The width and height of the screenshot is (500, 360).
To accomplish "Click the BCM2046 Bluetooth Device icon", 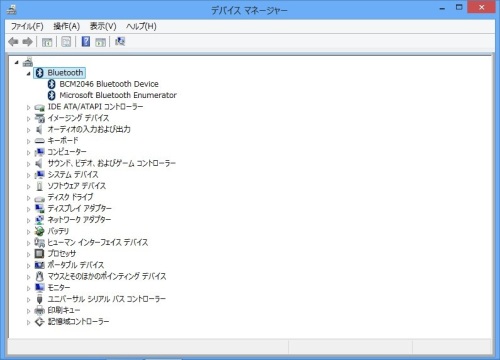I will [x=51, y=84].
